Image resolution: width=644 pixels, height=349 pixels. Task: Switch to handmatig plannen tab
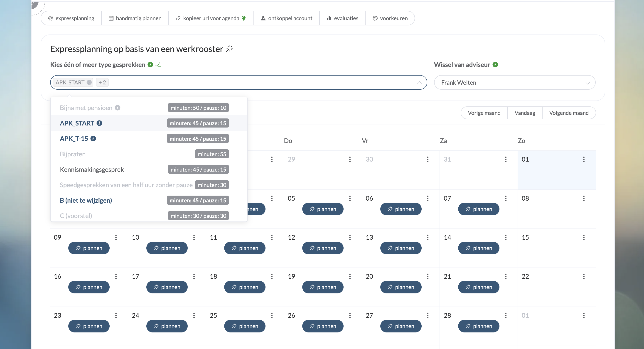[x=135, y=18]
